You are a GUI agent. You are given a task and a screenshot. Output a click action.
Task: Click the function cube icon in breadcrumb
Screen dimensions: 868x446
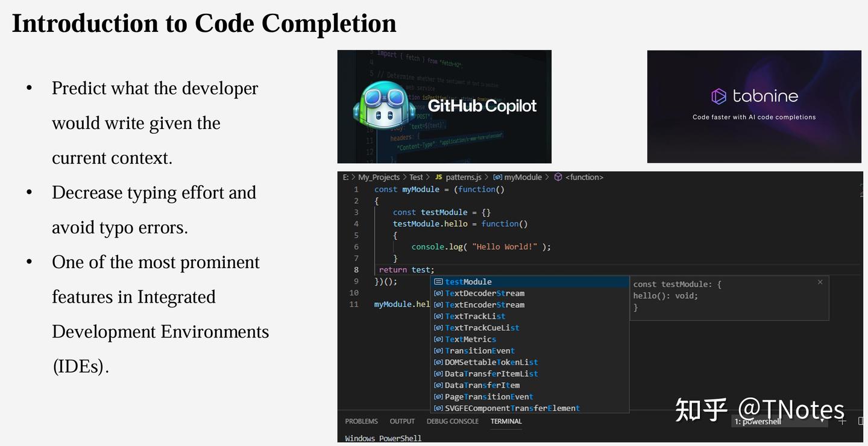(x=558, y=177)
